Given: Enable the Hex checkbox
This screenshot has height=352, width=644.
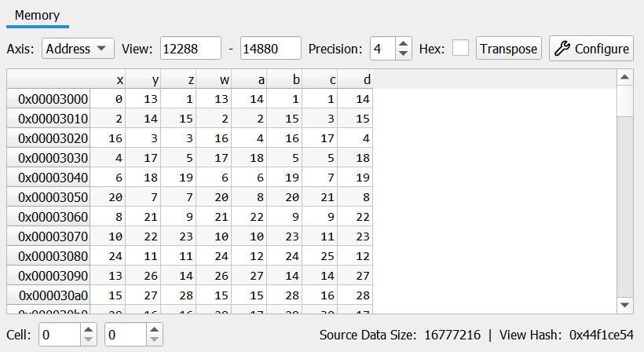Looking at the screenshot, I should [x=461, y=49].
